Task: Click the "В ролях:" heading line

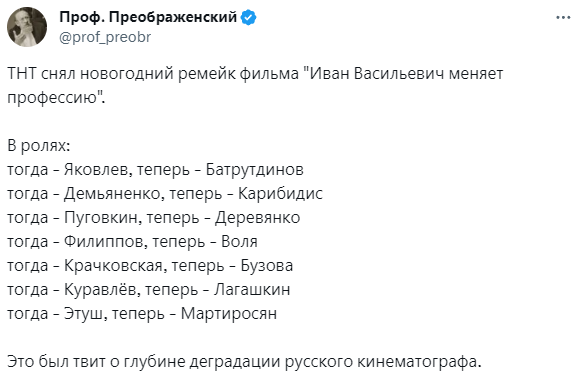Action: pos(39,146)
